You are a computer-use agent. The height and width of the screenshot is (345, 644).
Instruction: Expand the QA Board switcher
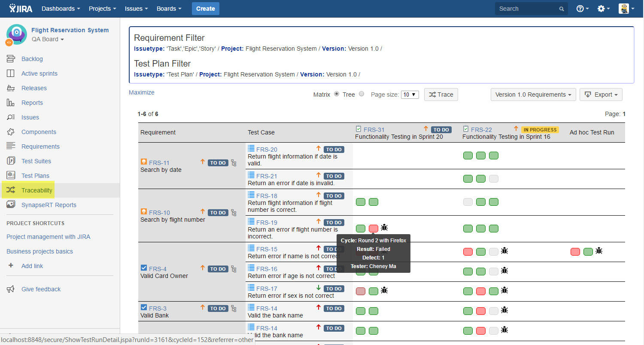coord(48,40)
